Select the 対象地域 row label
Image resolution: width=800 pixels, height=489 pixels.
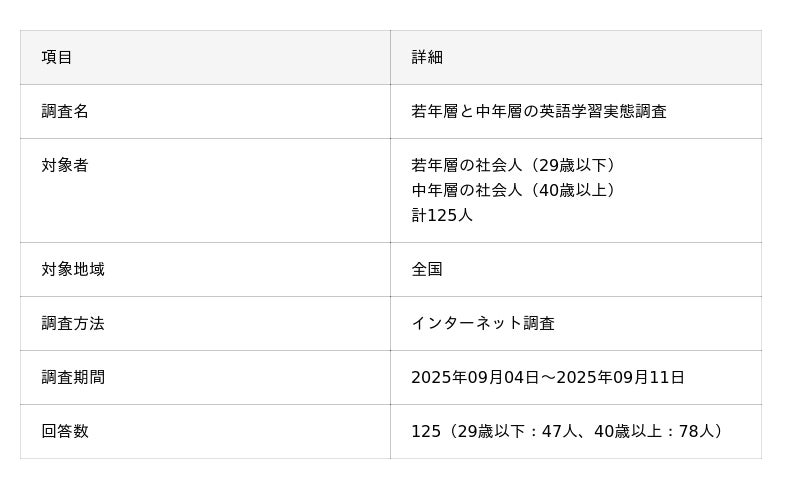(x=73, y=269)
